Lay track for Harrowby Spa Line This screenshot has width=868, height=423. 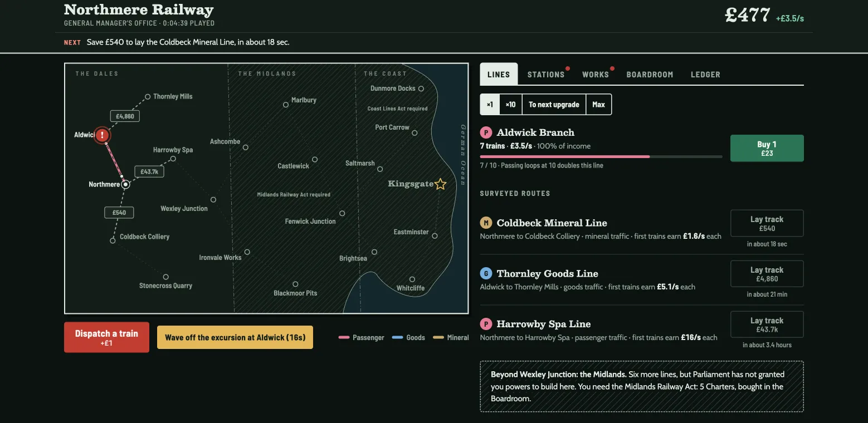(767, 324)
